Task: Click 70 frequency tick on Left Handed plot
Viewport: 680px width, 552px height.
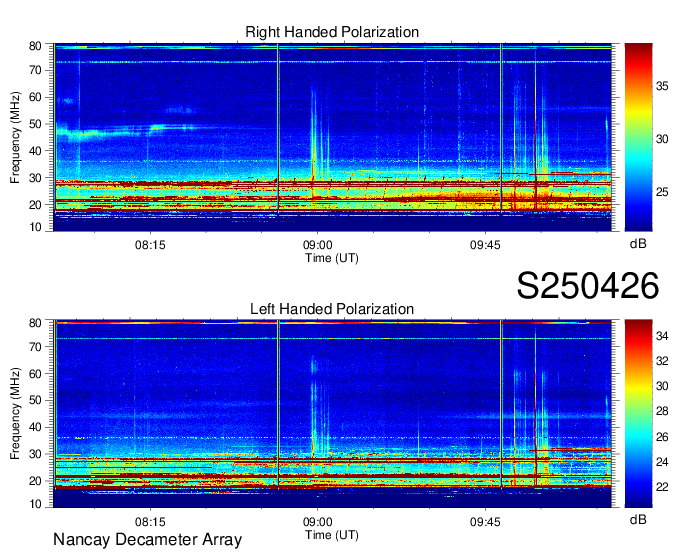Action: tap(35, 347)
